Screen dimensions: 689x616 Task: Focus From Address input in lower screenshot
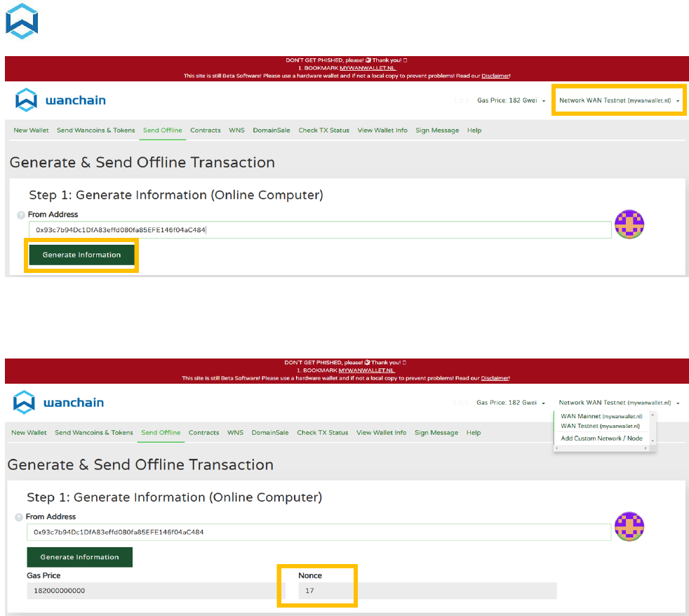[319, 532]
